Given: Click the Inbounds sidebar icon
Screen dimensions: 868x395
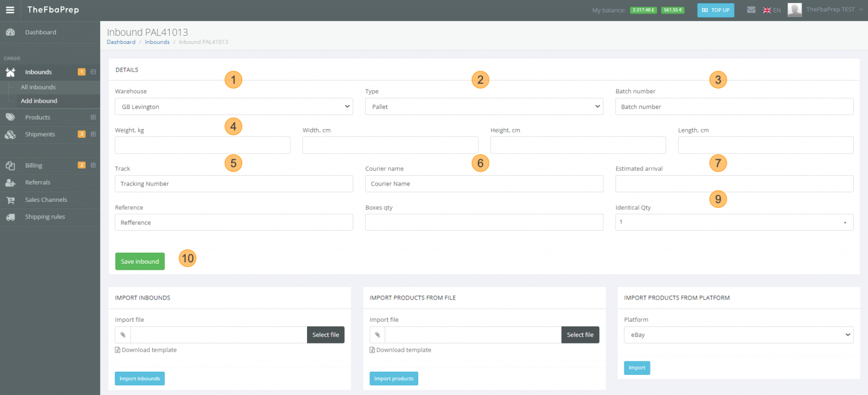Looking at the screenshot, I should pos(10,72).
